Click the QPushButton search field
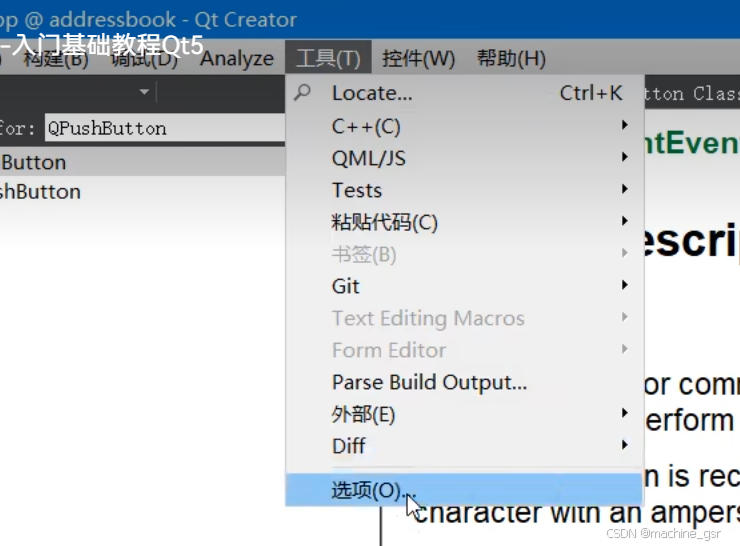This screenshot has height=546, width=740. coord(165,128)
